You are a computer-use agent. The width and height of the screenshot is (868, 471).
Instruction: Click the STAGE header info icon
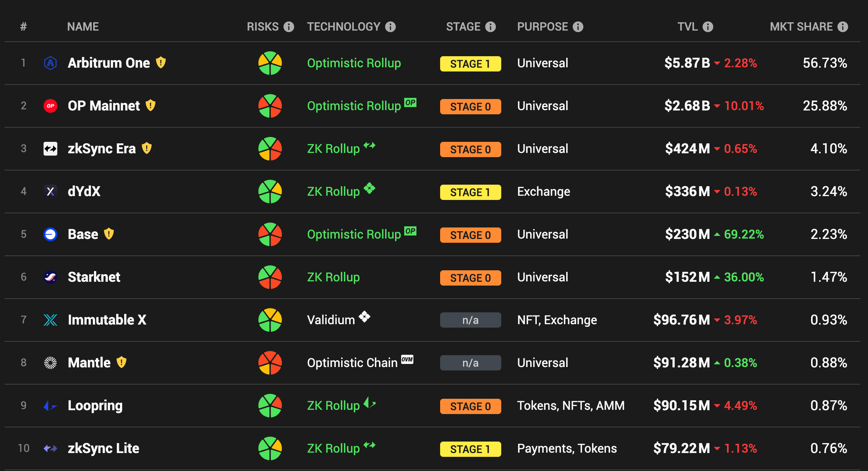click(491, 27)
